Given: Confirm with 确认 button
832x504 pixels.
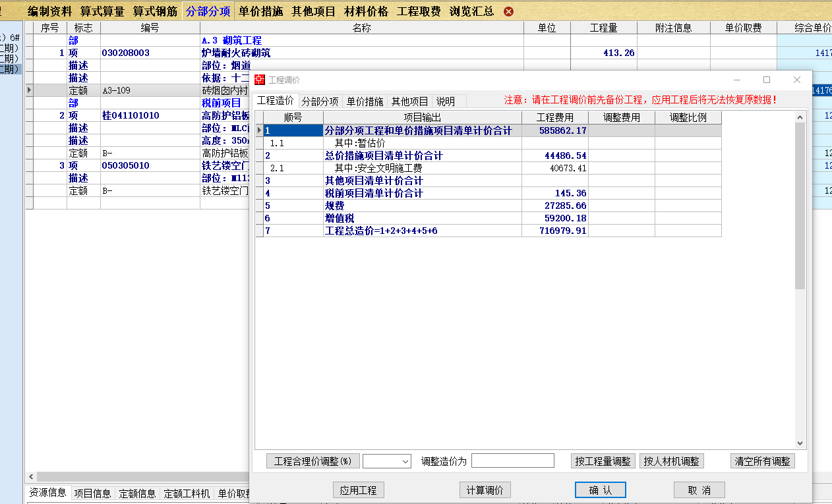Looking at the screenshot, I should 600,490.
